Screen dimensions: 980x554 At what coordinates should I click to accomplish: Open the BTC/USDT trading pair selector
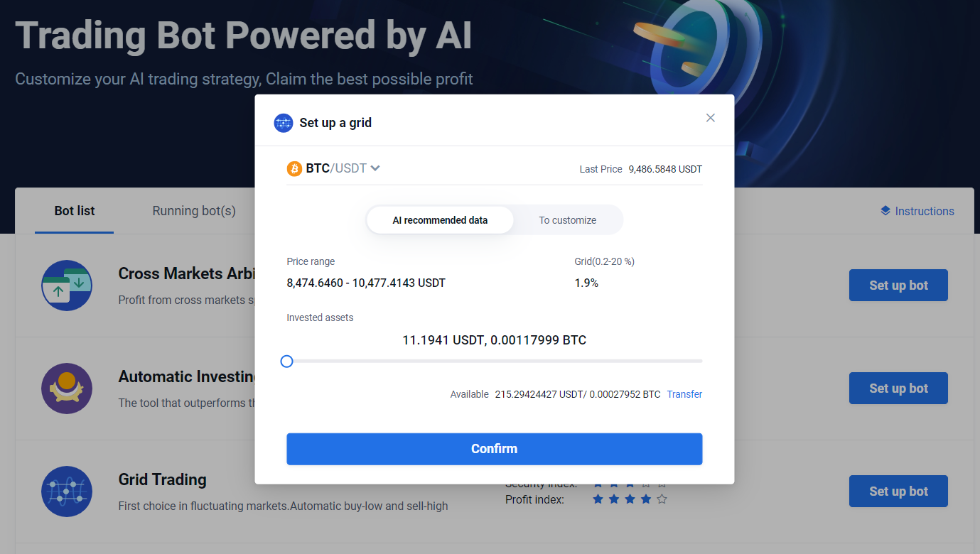pos(334,168)
